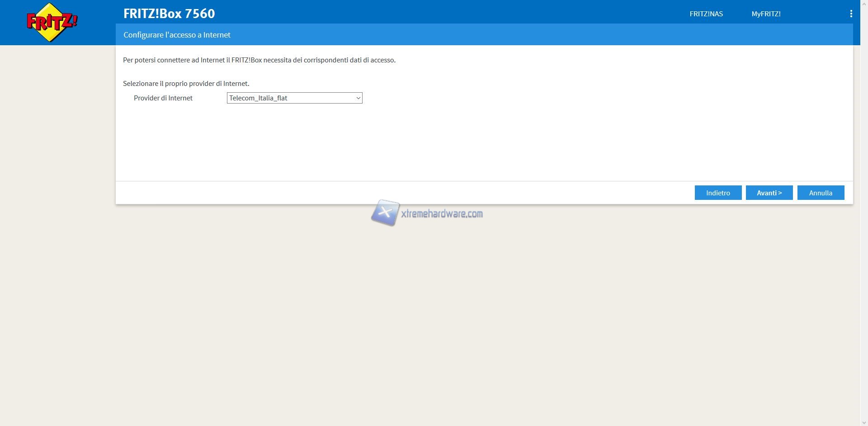Proceed with the Avanti > button

[769, 193]
